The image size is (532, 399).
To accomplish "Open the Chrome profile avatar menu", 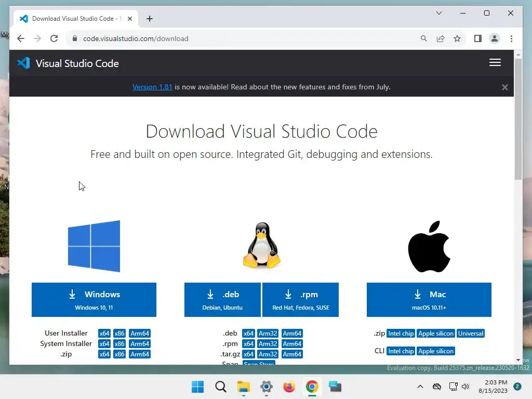I will pos(495,38).
